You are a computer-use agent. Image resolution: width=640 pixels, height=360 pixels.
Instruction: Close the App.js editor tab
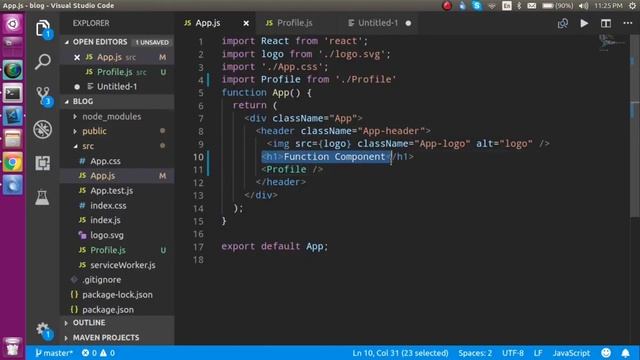(x=246, y=23)
